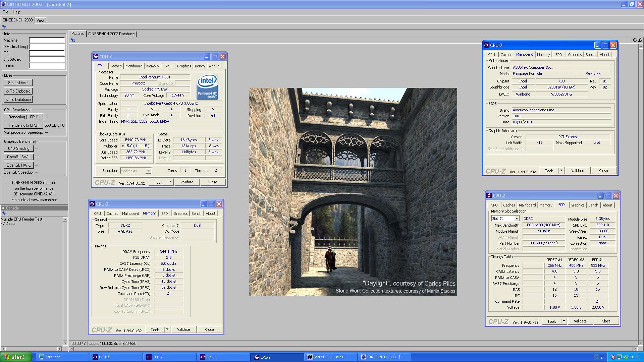The image size is (644, 362).
Task: Click the 'Mushkin' module manufacturer value
Action: point(543,231)
